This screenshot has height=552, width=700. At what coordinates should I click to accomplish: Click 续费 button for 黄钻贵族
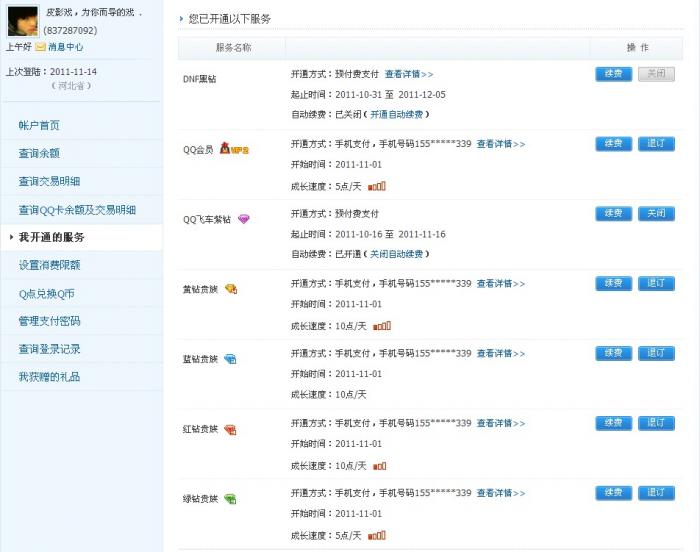[613, 283]
